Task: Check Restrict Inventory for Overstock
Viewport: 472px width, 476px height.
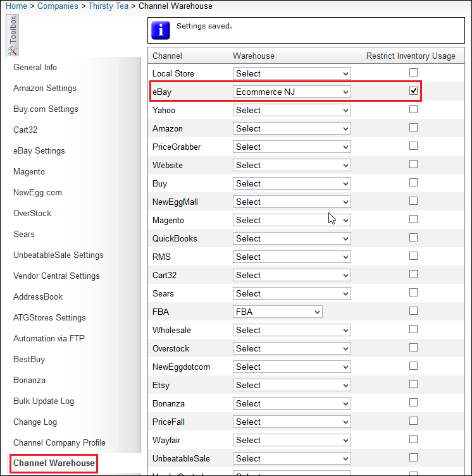Action: [x=413, y=348]
